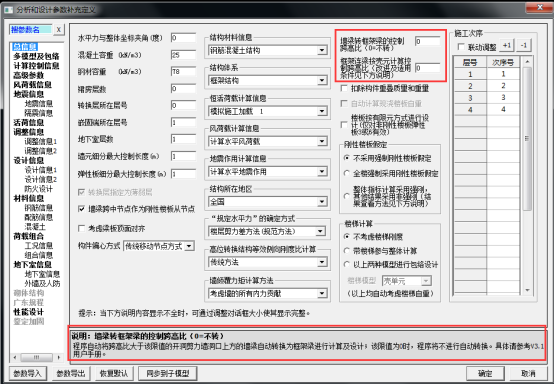Click the 确定 button
Screen dimensions: 554x384
(x=485, y=373)
